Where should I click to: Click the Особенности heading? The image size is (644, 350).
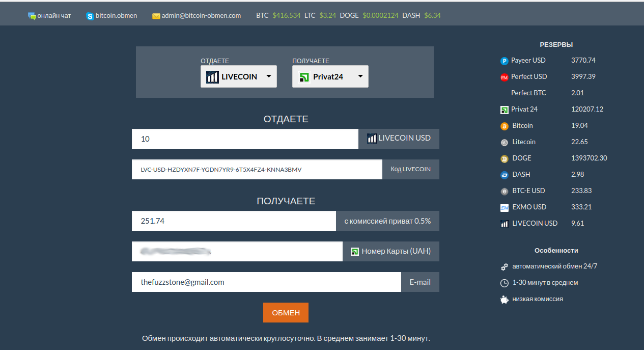[x=556, y=251]
